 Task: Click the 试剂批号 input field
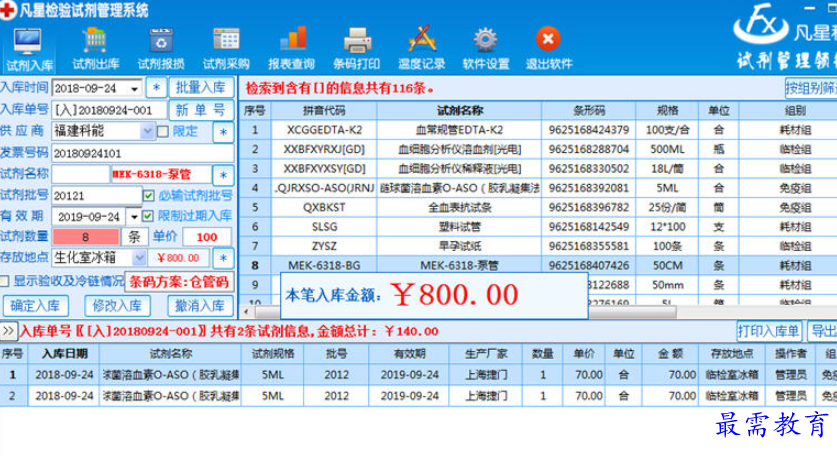click(97, 196)
